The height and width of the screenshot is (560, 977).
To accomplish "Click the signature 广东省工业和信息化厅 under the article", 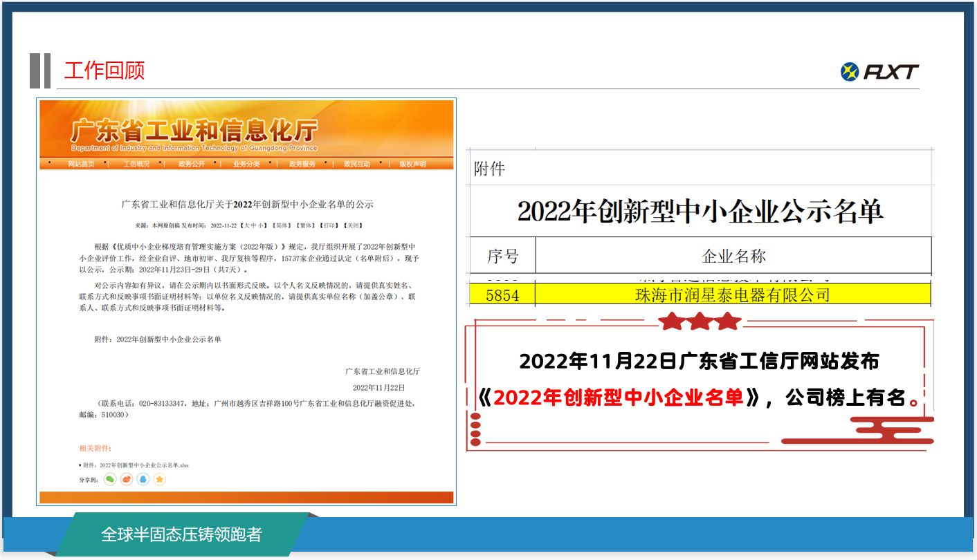I will tap(383, 371).
